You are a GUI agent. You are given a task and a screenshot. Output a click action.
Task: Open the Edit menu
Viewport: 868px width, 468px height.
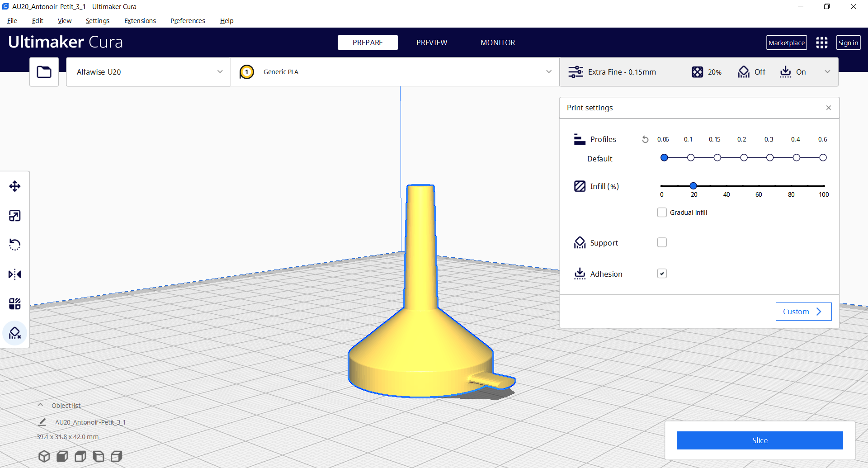(38, 21)
